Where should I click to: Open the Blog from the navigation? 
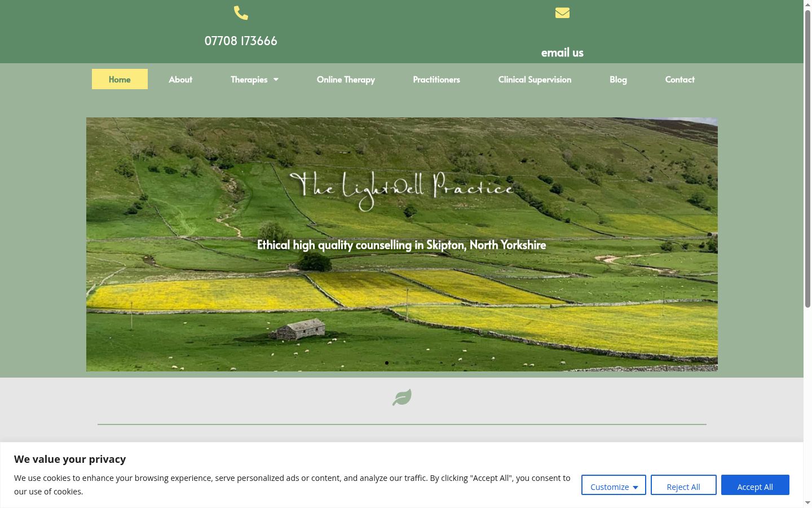(618, 79)
